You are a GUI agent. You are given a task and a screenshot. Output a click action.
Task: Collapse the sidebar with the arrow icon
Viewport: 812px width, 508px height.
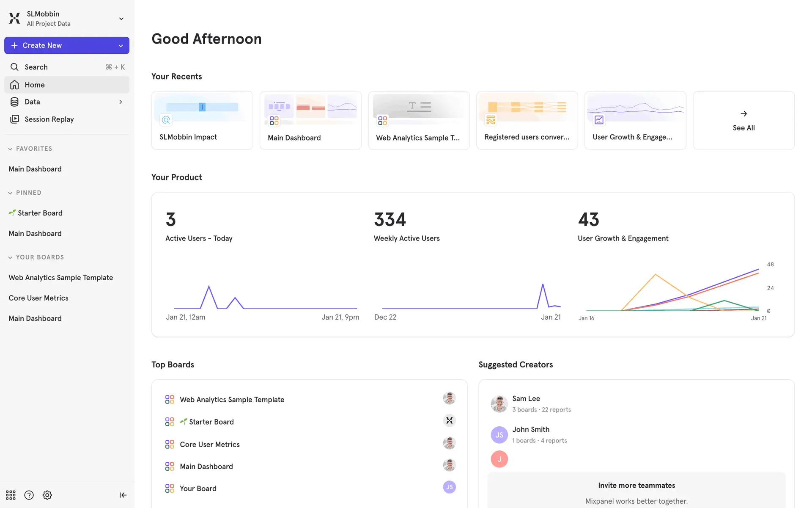click(123, 495)
